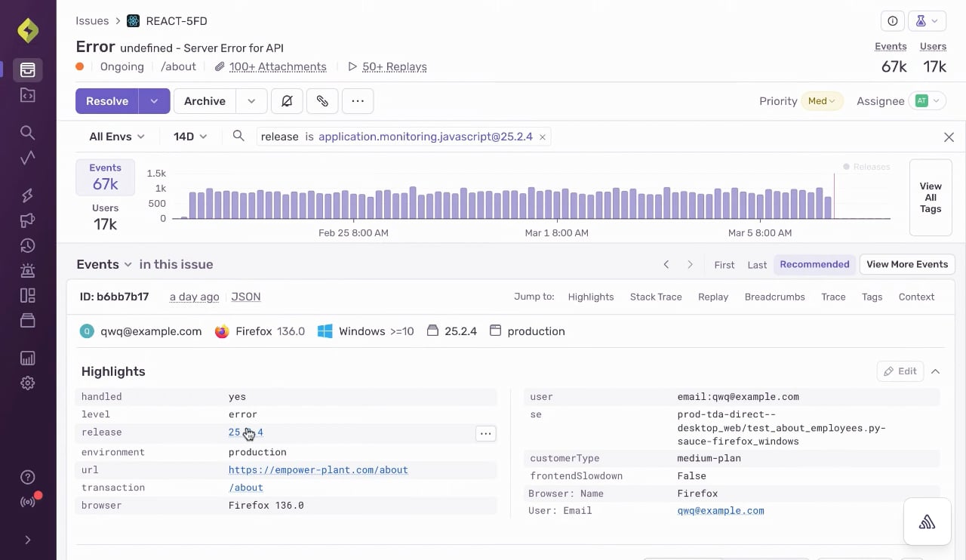The width and height of the screenshot is (966, 560).
Task: Click the Archive button
Action: tap(205, 101)
